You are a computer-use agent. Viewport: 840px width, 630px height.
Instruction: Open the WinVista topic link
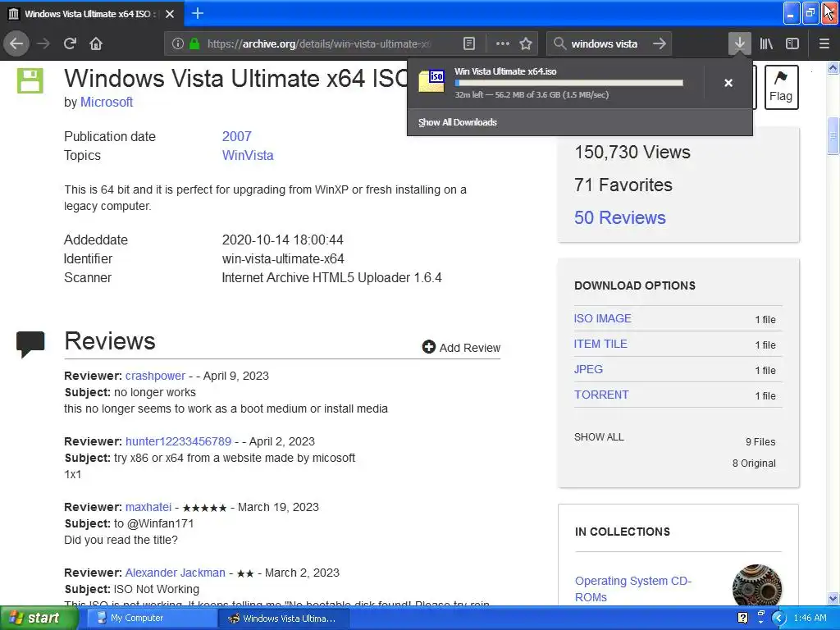click(248, 155)
